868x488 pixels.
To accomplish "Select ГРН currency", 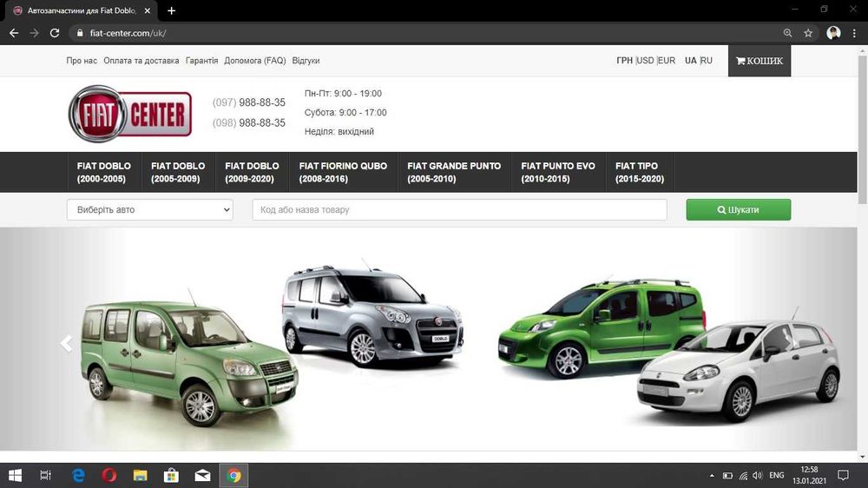I will (x=624, y=61).
